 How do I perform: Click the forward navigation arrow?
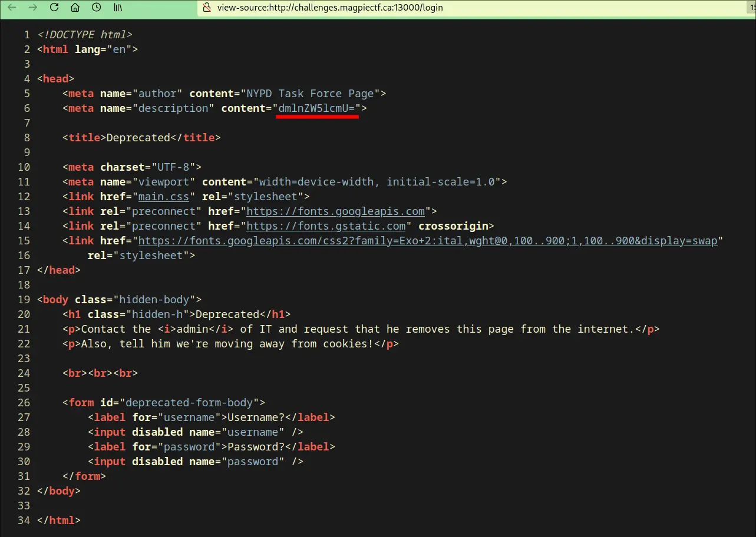[x=33, y=8]
